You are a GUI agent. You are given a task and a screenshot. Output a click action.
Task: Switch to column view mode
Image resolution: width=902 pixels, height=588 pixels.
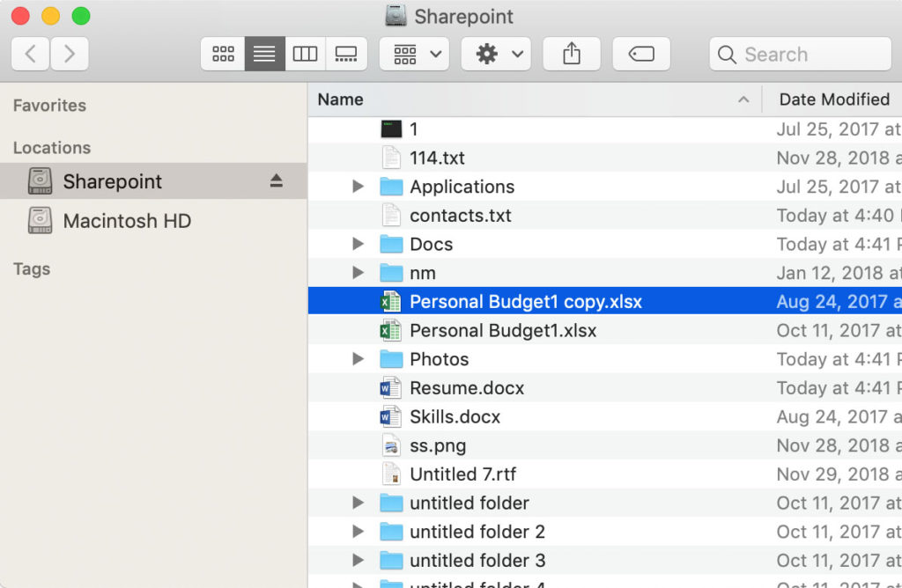[305, 54]
